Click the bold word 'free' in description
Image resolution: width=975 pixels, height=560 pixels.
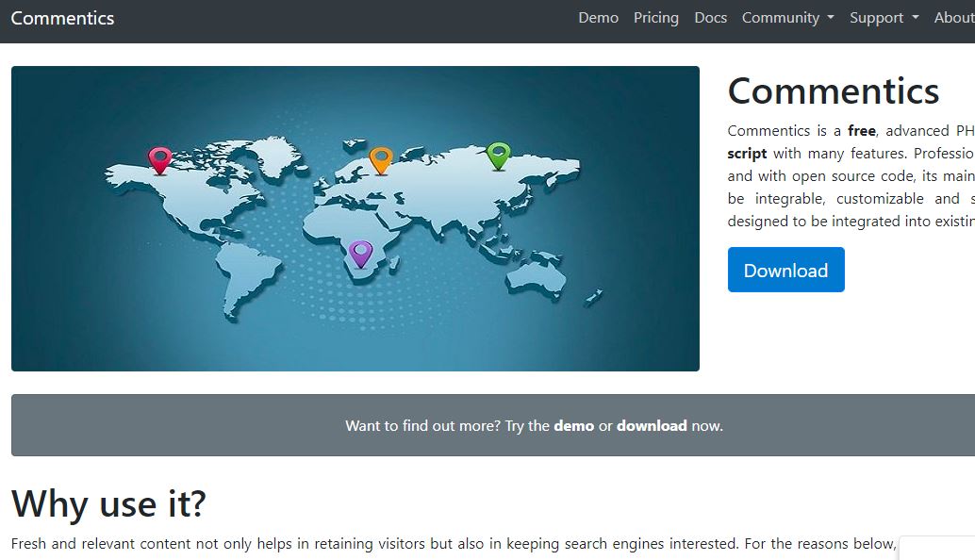[861, 130]
